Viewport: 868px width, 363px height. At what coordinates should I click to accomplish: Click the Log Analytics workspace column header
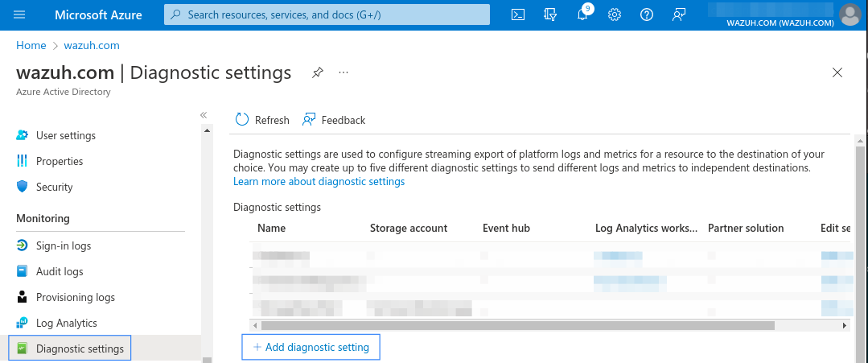tap(647, 229)
